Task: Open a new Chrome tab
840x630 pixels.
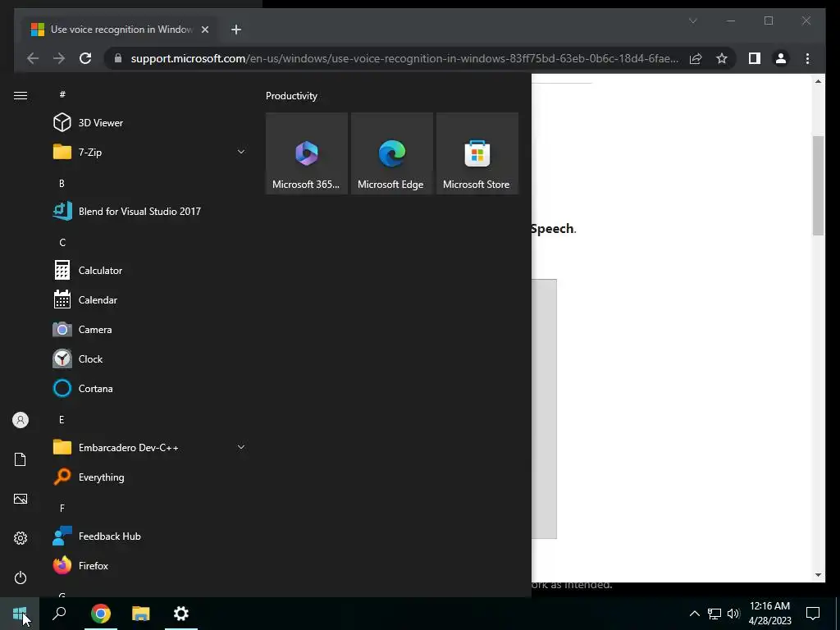Action: click(236, 30)
